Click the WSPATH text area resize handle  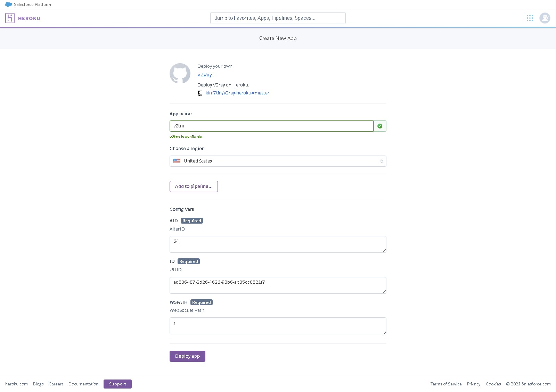pos(384,332)
